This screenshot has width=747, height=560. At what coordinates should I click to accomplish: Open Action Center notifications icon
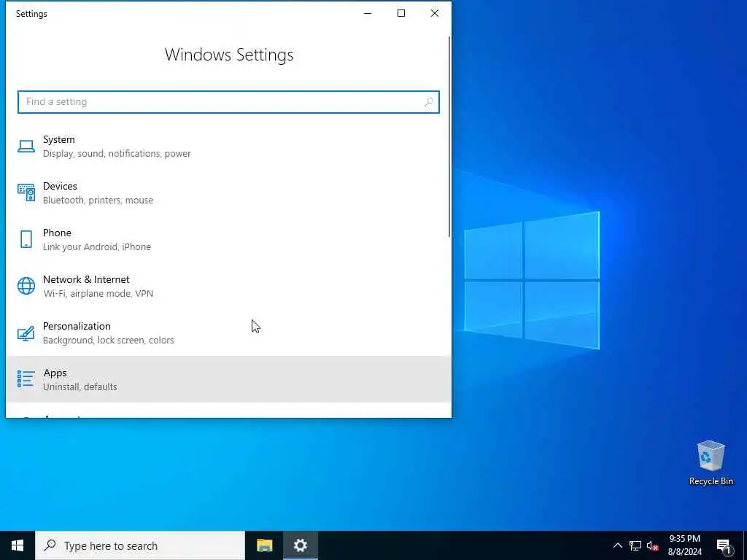(x=724, y=546)
